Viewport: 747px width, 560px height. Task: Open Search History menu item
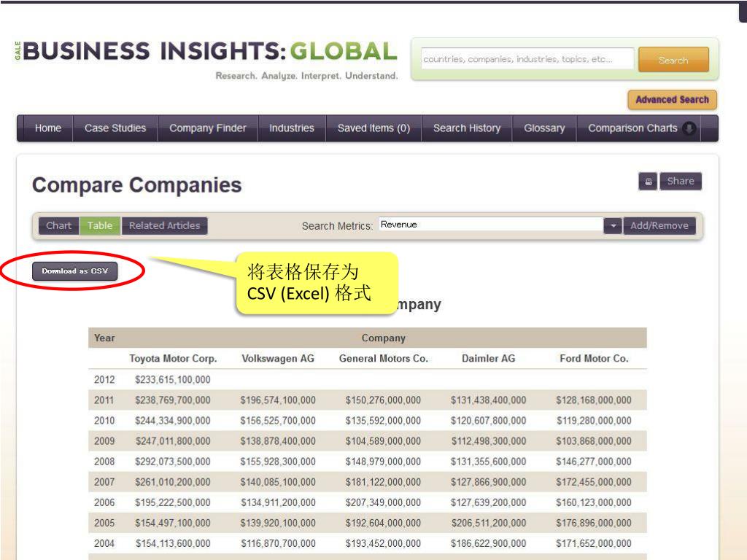[467, 128]
